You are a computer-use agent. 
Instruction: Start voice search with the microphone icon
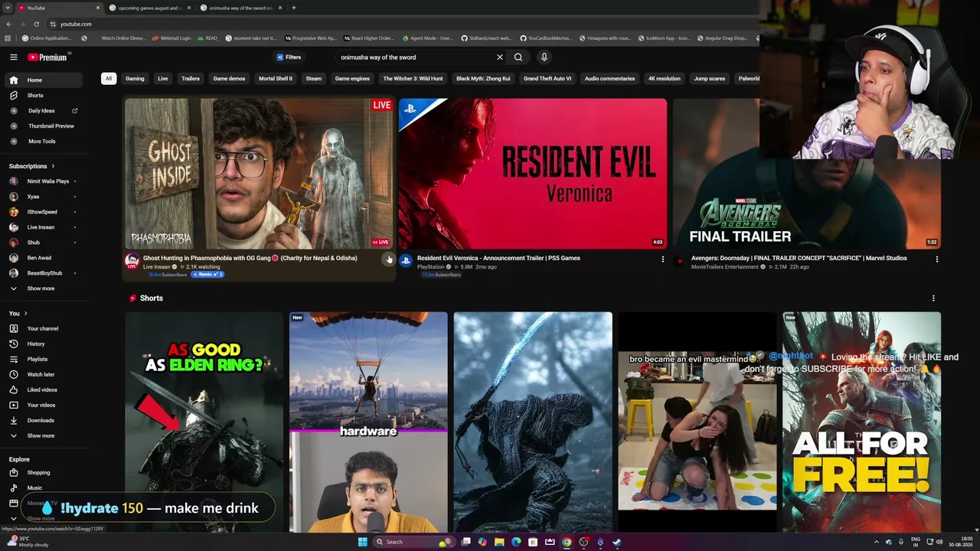point(544,57)
